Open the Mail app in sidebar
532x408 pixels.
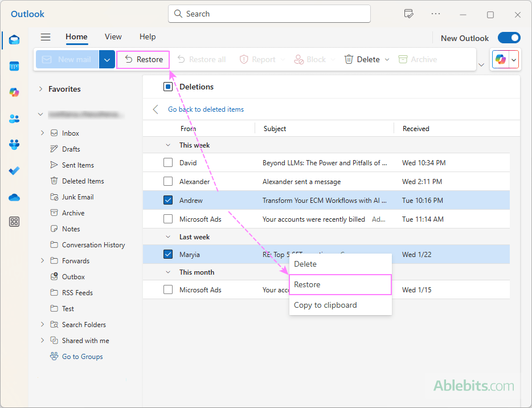coord(14,40)
